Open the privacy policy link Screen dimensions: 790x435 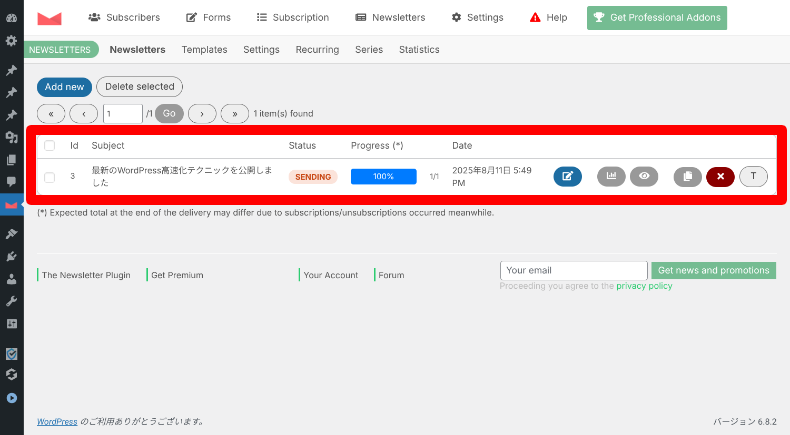(x=644, y=286)
